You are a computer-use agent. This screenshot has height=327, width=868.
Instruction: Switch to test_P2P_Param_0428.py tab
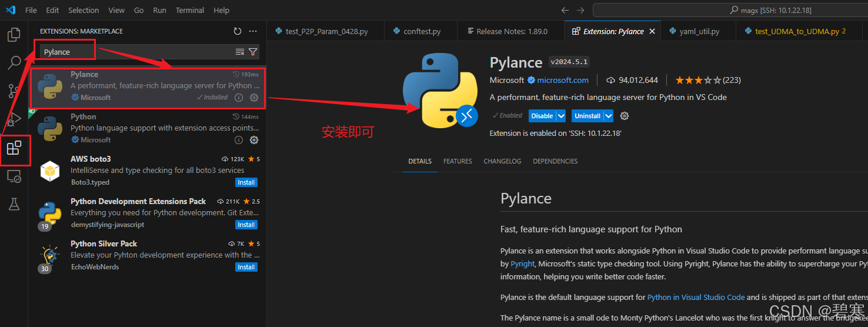coord(326,31)
